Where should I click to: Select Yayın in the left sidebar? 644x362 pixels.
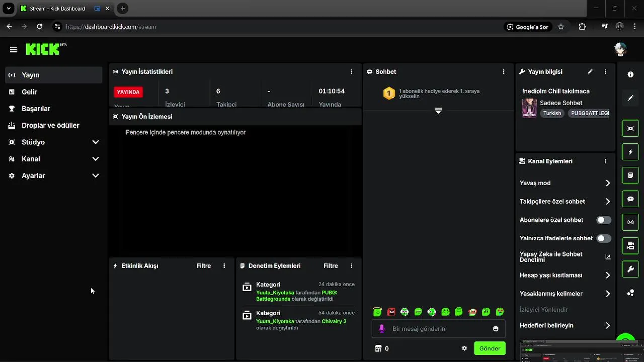pyautogui.click(x=54, y=75)
